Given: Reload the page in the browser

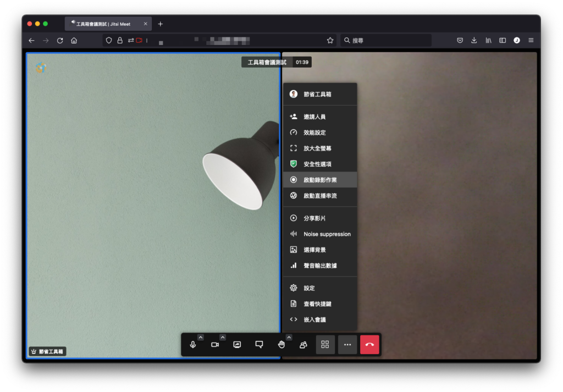Looking at the screenshot, I should coord(60,41).
